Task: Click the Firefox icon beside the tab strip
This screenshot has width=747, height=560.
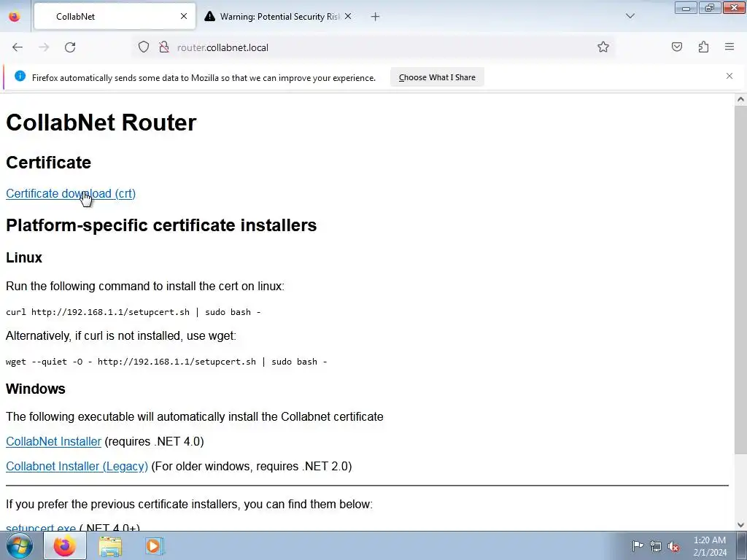Action: (15, 17)
